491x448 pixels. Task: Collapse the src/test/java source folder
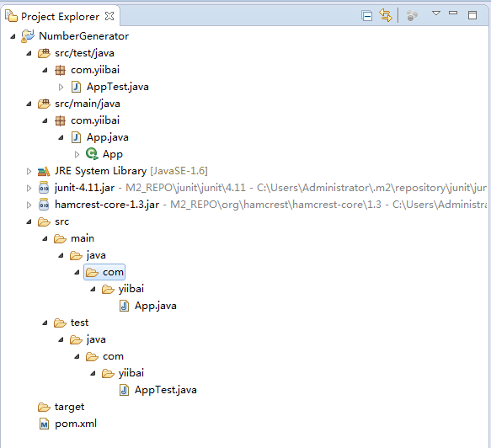29,53
